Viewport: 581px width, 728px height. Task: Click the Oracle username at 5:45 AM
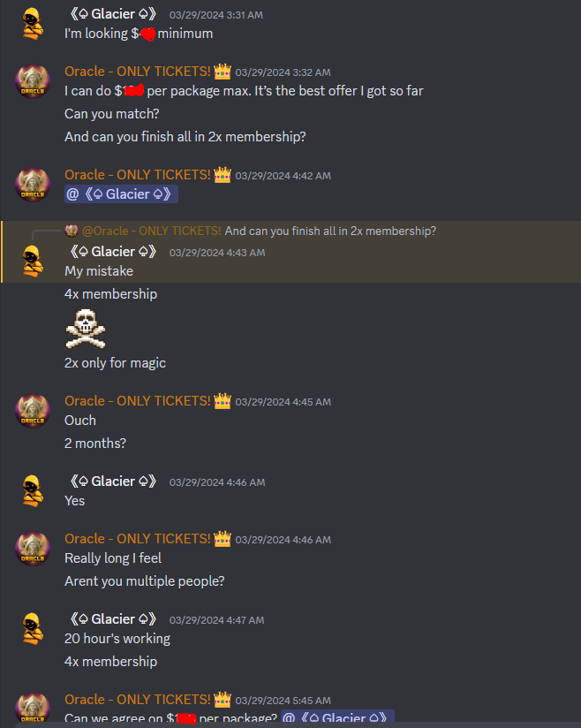pos(138,700)
